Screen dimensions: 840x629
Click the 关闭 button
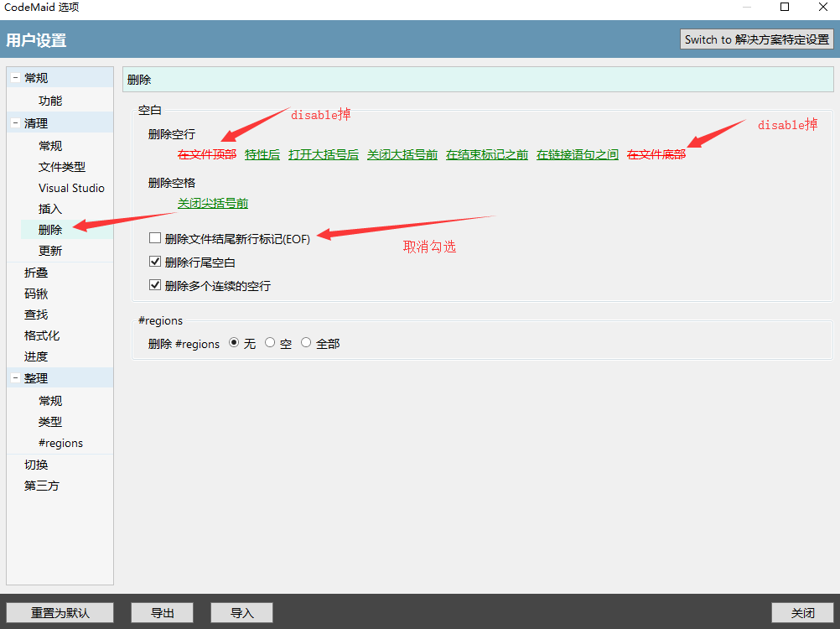(x=802, y=613)
